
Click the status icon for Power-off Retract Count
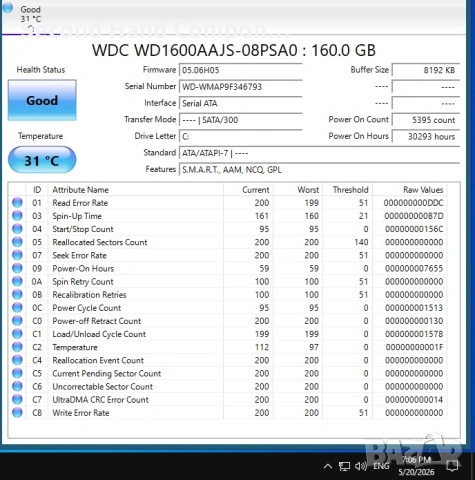pos(17,321)
